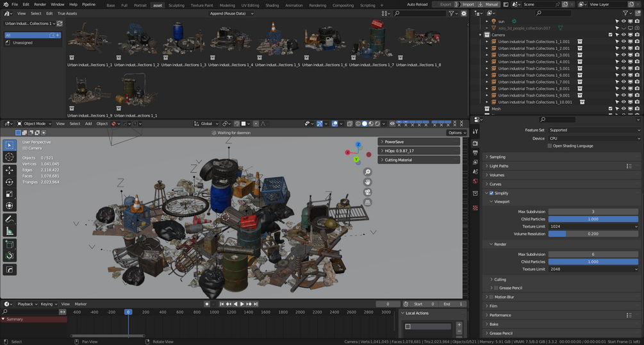Switch to the Shading workspace tab
The image size is (644, 345).
tap(272, 5)
